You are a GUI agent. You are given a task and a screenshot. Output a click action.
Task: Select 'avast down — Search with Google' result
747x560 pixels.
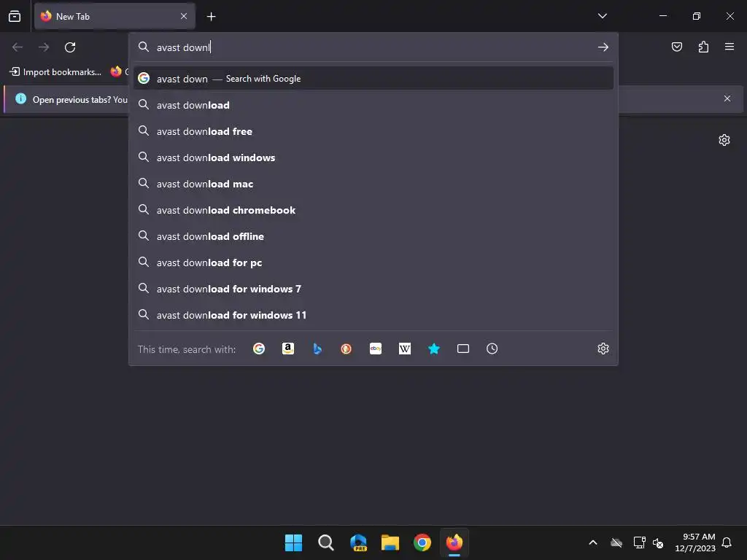373,79
